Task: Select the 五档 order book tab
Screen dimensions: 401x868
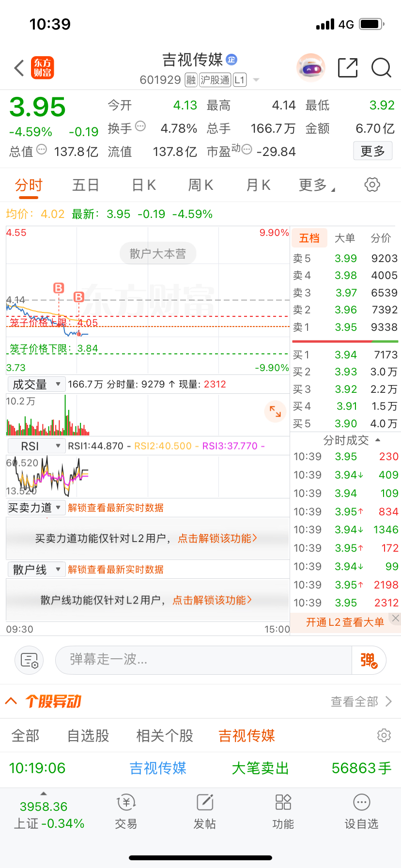Action: click(309, 238)
